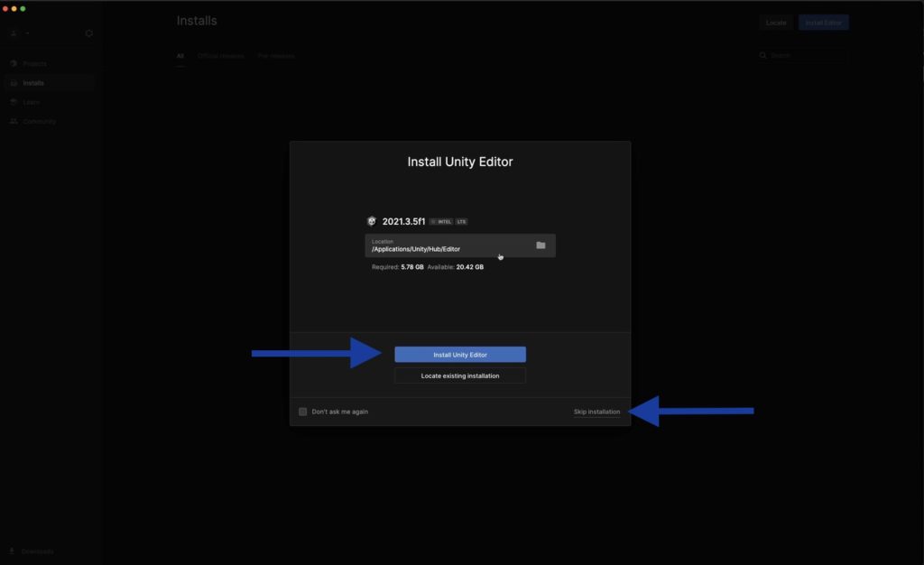
Task: Click the Locate button in the top bar
Action: 775,23
